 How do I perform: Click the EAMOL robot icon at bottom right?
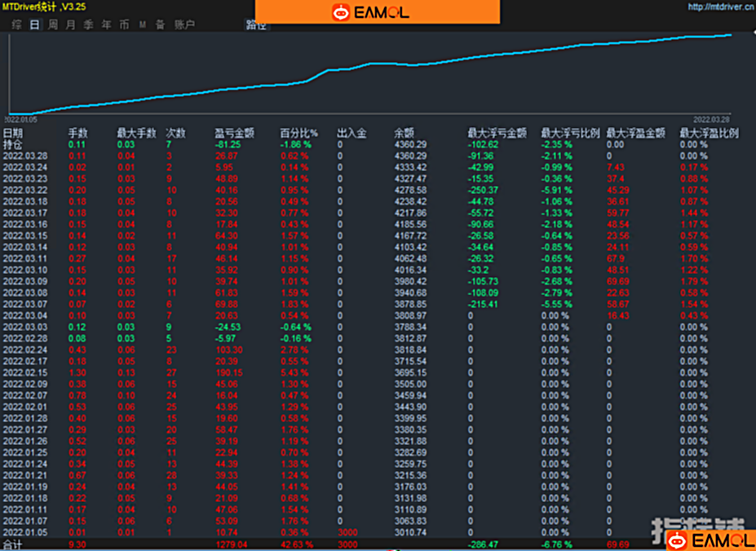coord(677,539)
